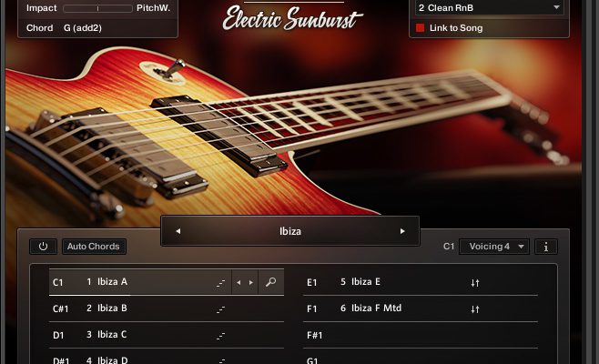Viewport: 599px width, 364px height.
Task: Click the G (add2) chord display
Action: tap(83, 28)
